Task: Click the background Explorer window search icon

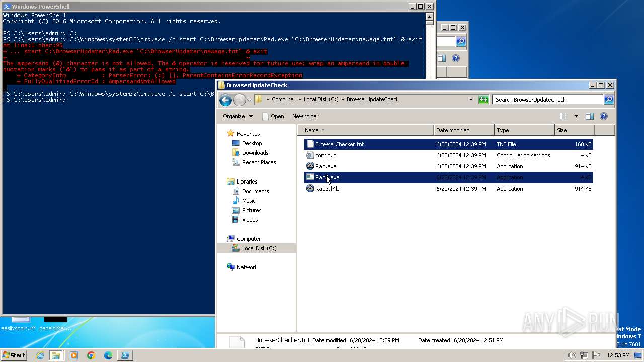Action: [461, 42]
